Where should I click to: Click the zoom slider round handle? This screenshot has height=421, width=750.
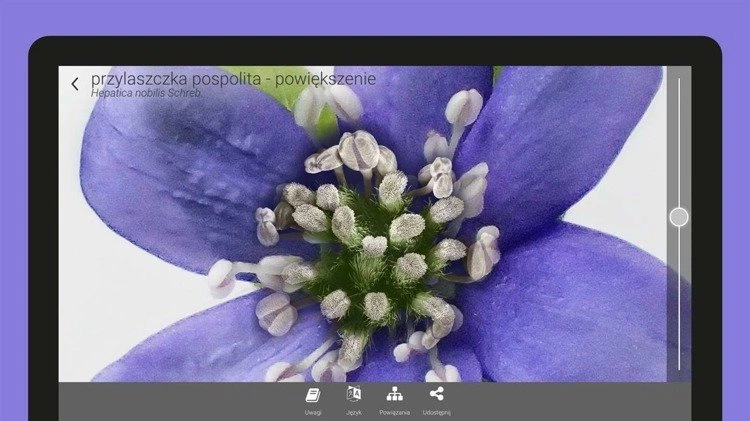pyautogui.click(x=679, y=217)
